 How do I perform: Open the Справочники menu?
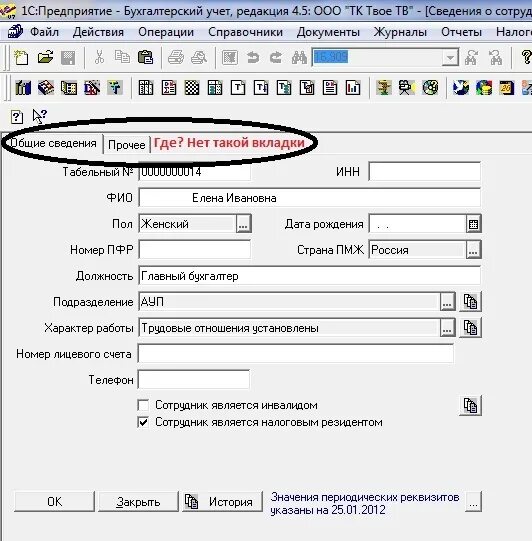point(245,32)
